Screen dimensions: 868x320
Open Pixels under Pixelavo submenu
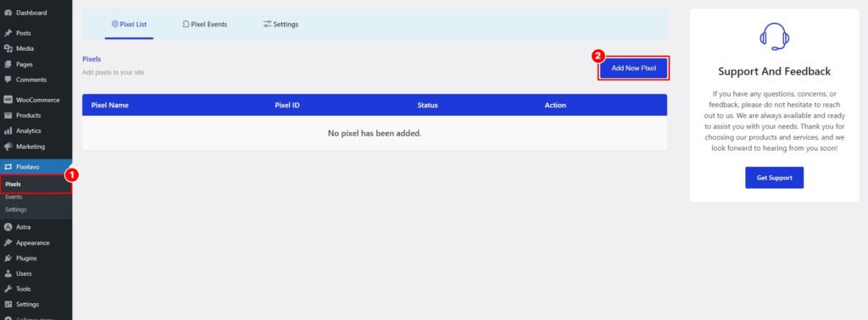coord(14,184)
